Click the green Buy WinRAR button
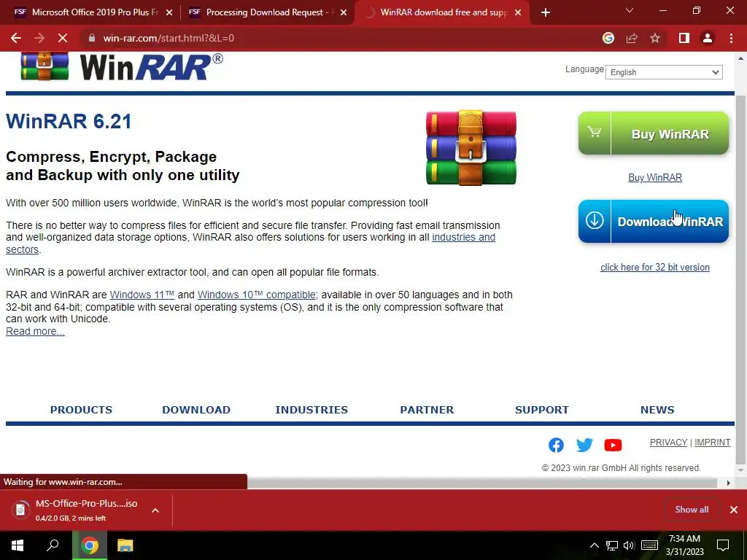Image resolution: width=747 pixels, height=560 pixels. click(x=654, y=134)
